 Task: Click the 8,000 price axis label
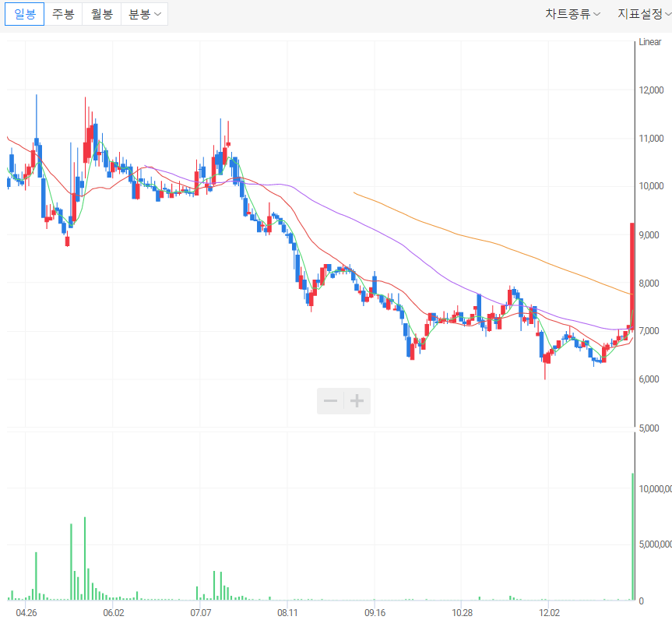[x=649, y=284]
